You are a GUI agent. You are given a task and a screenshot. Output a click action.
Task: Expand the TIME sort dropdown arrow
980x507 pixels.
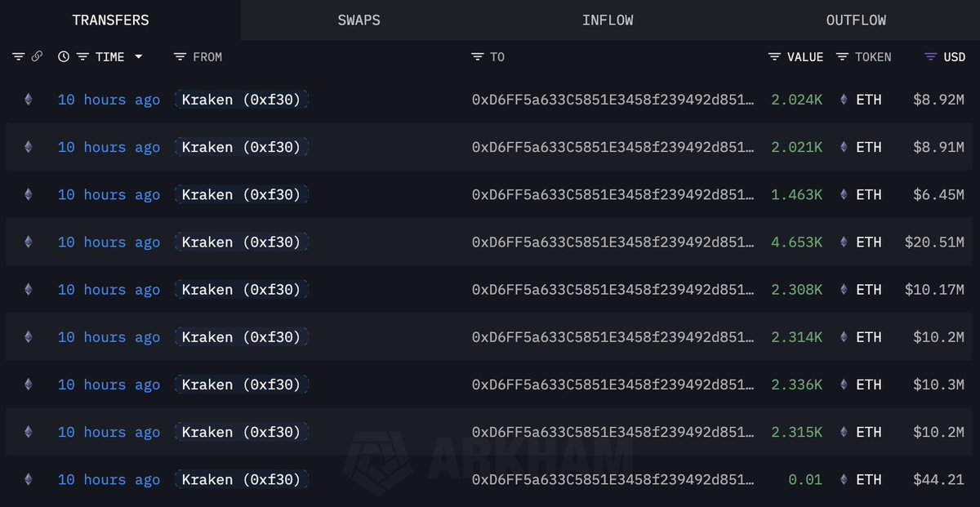click(x=138, y=57)
